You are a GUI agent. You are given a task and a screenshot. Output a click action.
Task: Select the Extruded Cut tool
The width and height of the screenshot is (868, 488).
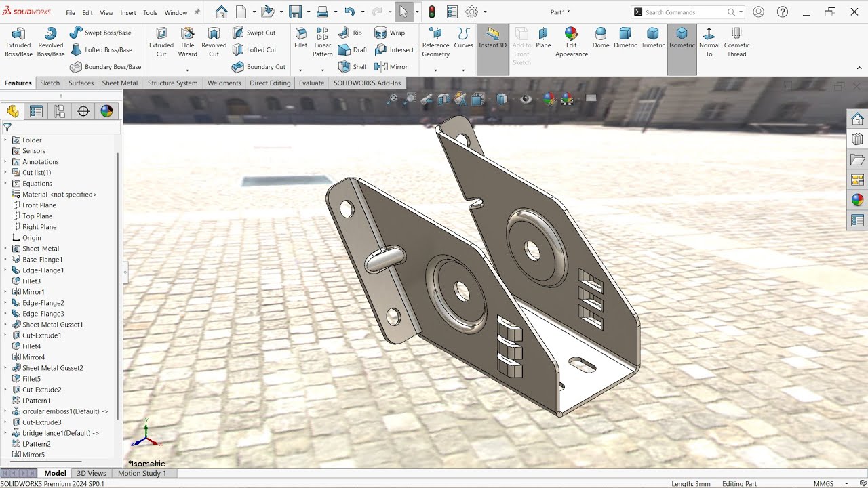pyautogui.click(x=161, y=42)
